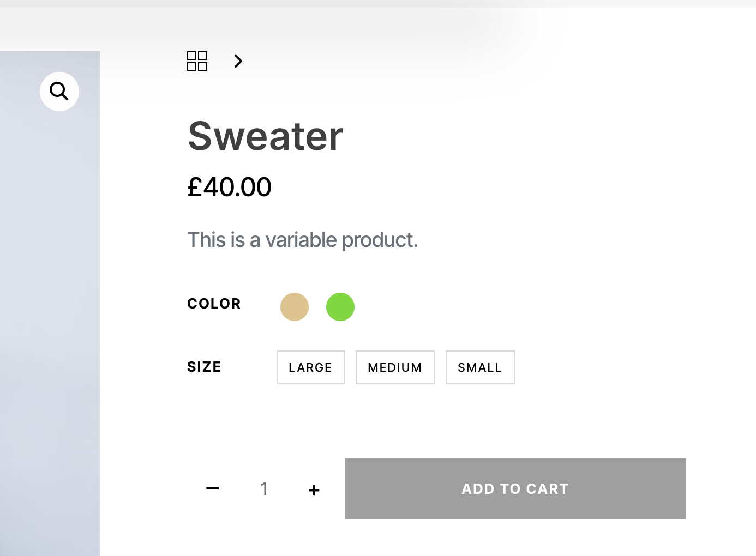This screenshot has height=556, width=756.
Task: Pick the green color swatch
Action: click(340, 307)
